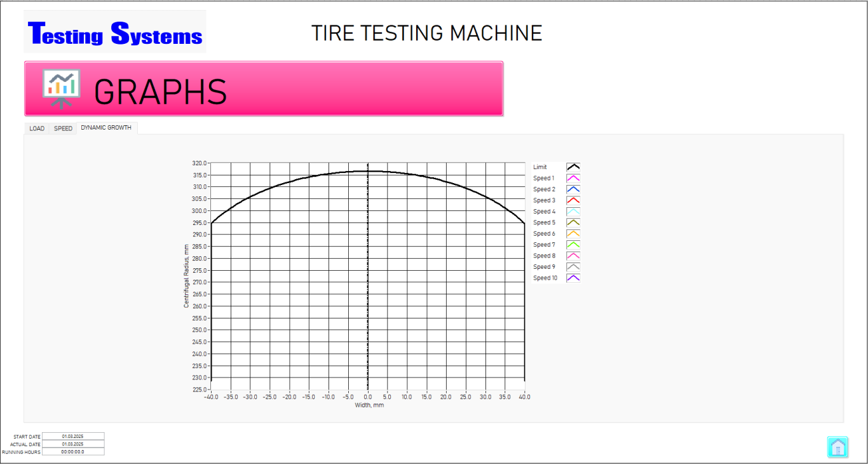Open the SPEED tab
The height and width of the screenshot is (464, 868).
point(63,128)
